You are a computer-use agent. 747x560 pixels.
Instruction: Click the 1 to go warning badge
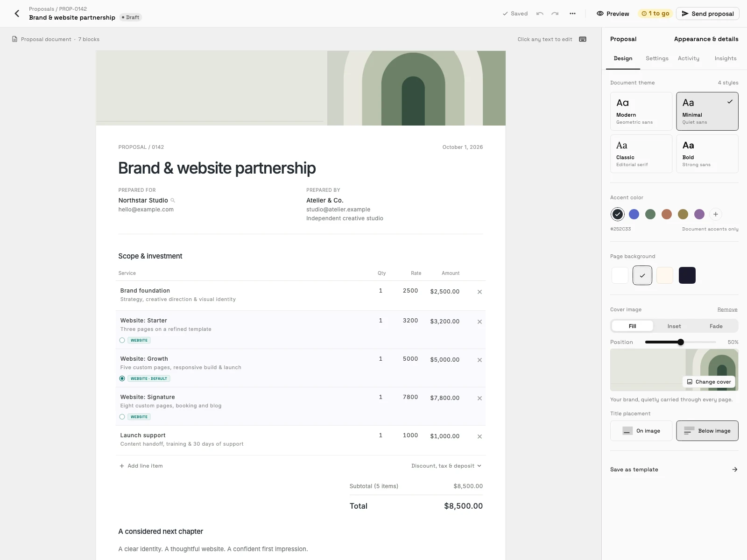click(x=655, y=14)
